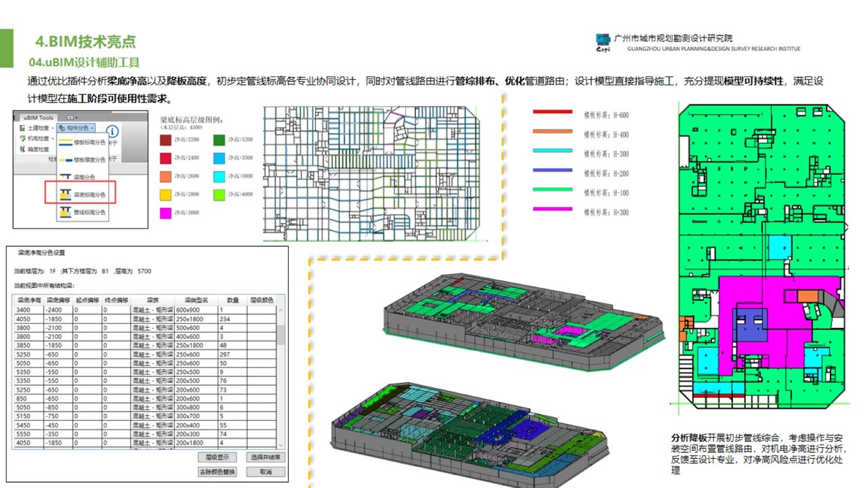Select the offset cell reading -2400

pos(58,310)
